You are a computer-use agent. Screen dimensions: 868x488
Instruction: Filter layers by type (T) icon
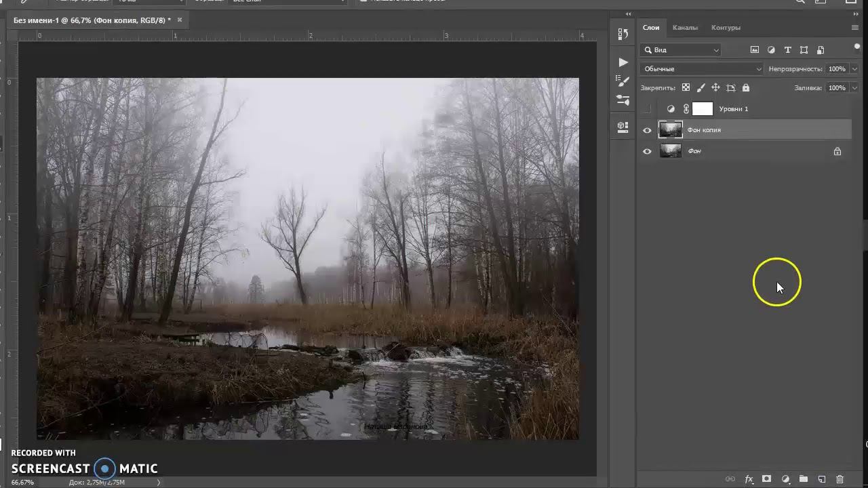(x=787, y=49)
